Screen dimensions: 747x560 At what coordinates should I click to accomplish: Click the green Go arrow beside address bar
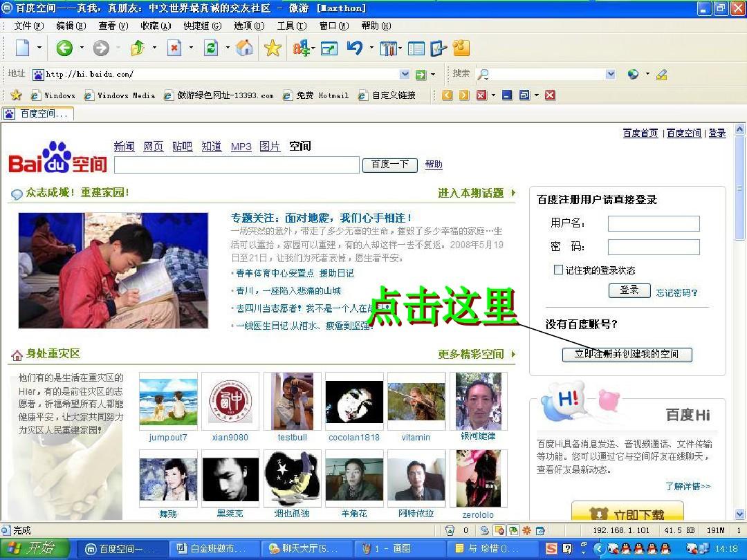click(421, 74)
